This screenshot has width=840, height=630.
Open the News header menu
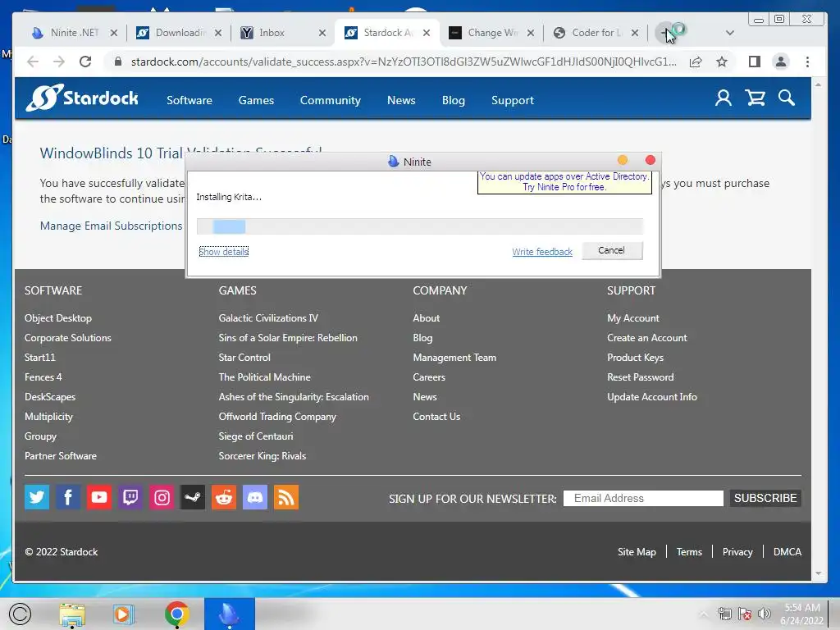[x=401, y=100]
